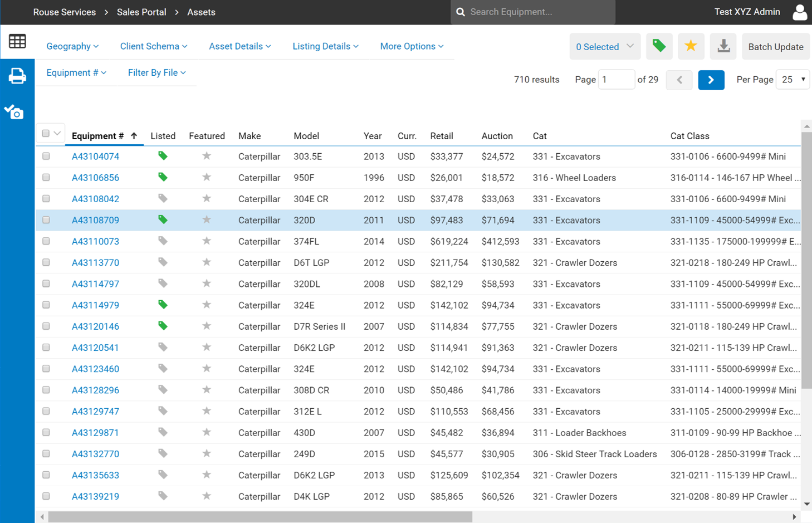Tick the select-all checkbox in header
The width and height of the screenshot is (812, 523).
click(46, 134)
